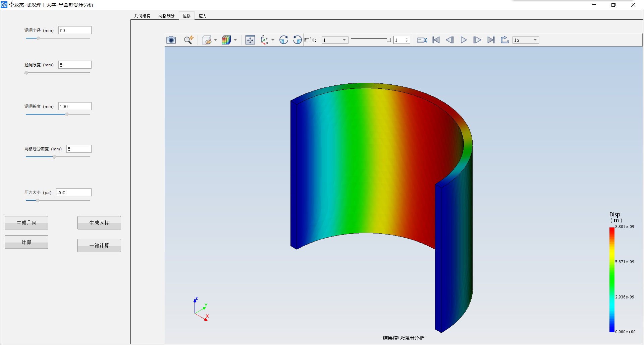Step back one frame
The image size is (644, 345).
(450, 40)
